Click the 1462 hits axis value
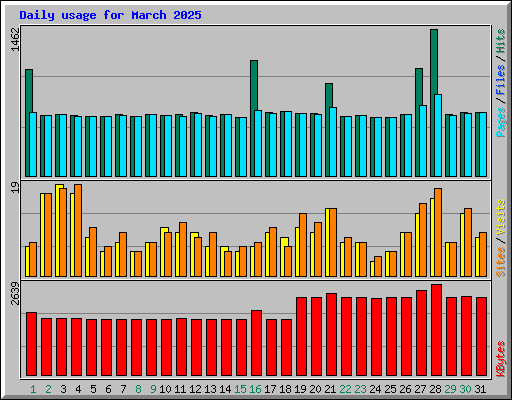 15,39
